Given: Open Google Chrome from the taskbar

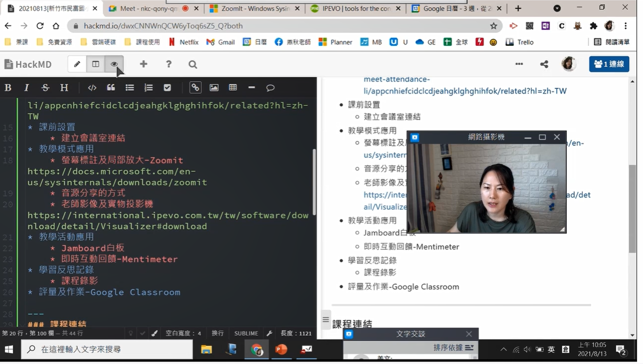Looking at the screenshot, I should pos(257,350).
